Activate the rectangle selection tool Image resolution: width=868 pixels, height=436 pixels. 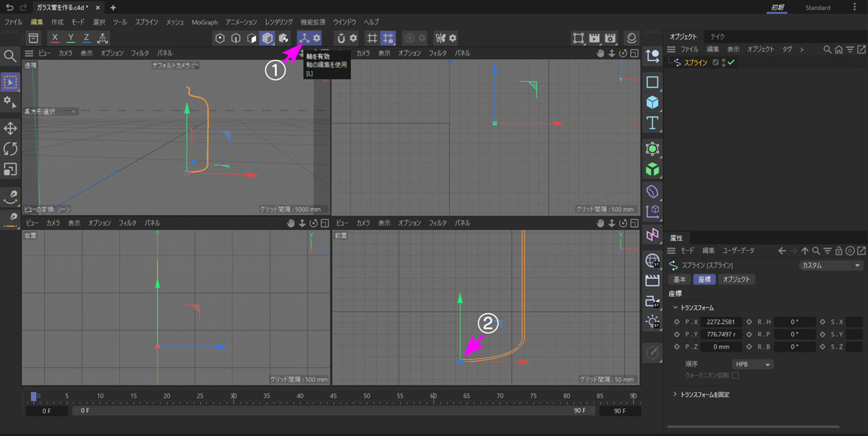[11, 82]
